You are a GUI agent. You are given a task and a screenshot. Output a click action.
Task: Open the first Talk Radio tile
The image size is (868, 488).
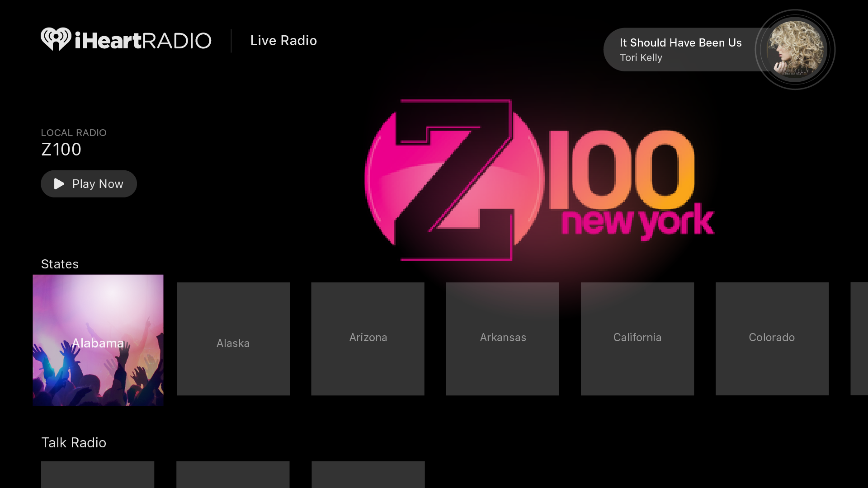click(98, 474)
